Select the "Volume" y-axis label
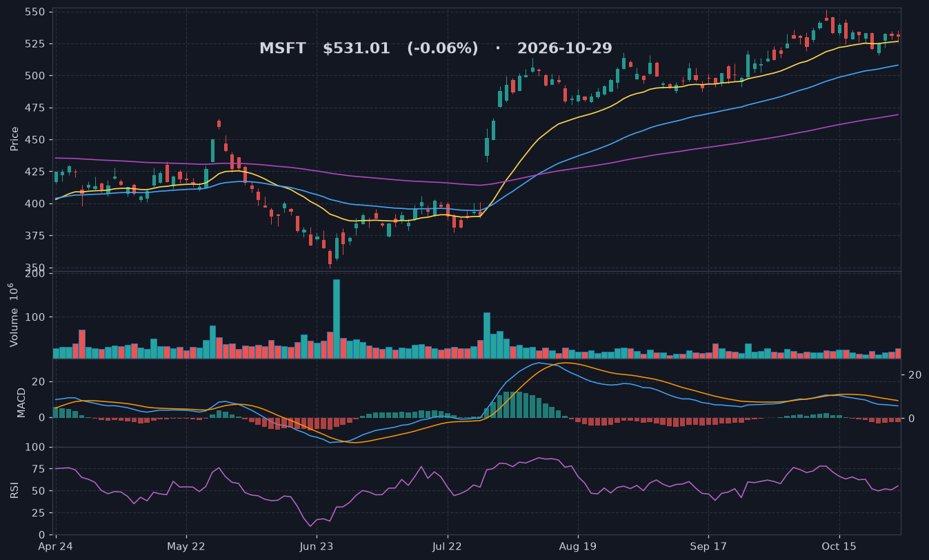 coord(13,314)
